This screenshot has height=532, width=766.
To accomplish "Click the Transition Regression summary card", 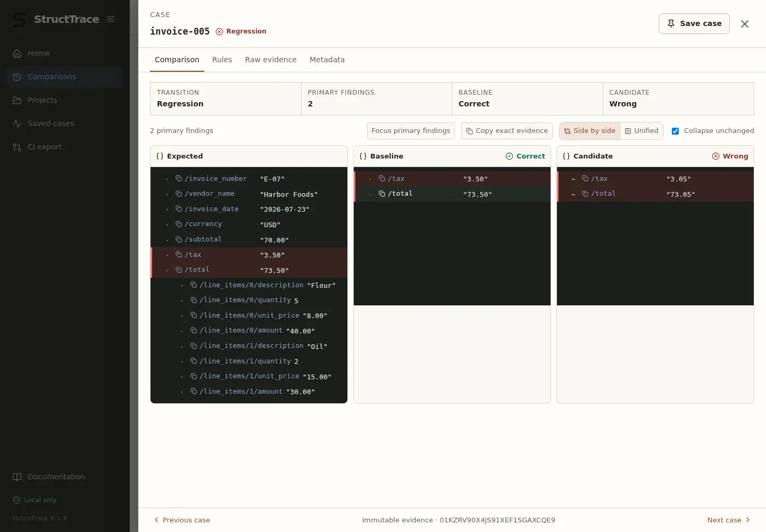I will click(226, 98).
